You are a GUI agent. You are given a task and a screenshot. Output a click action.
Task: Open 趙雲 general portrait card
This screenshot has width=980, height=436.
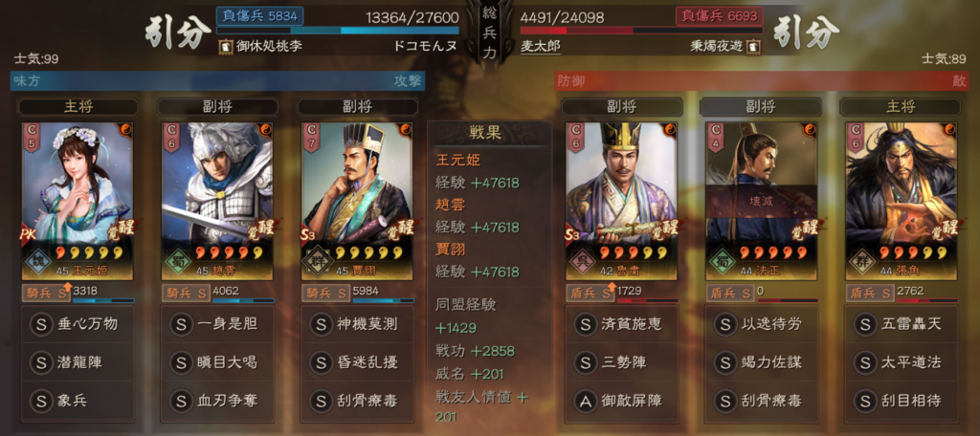pyautogui.click(x=217, y=201)
